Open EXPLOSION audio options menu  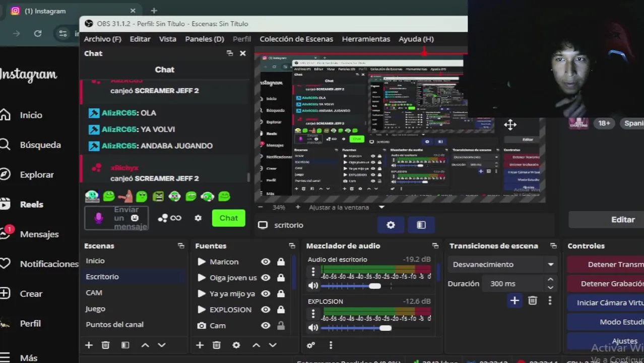313,314
